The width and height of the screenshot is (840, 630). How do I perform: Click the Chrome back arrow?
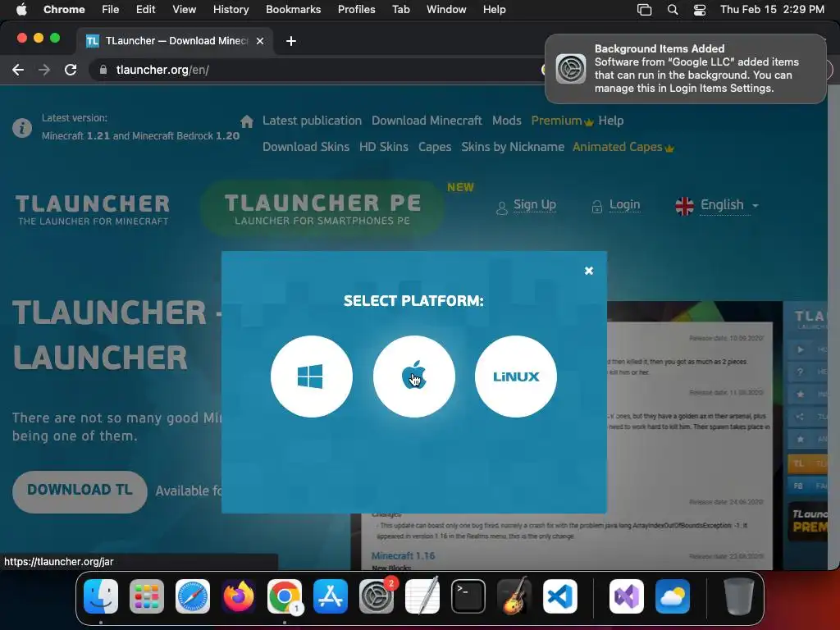point(18,70)
